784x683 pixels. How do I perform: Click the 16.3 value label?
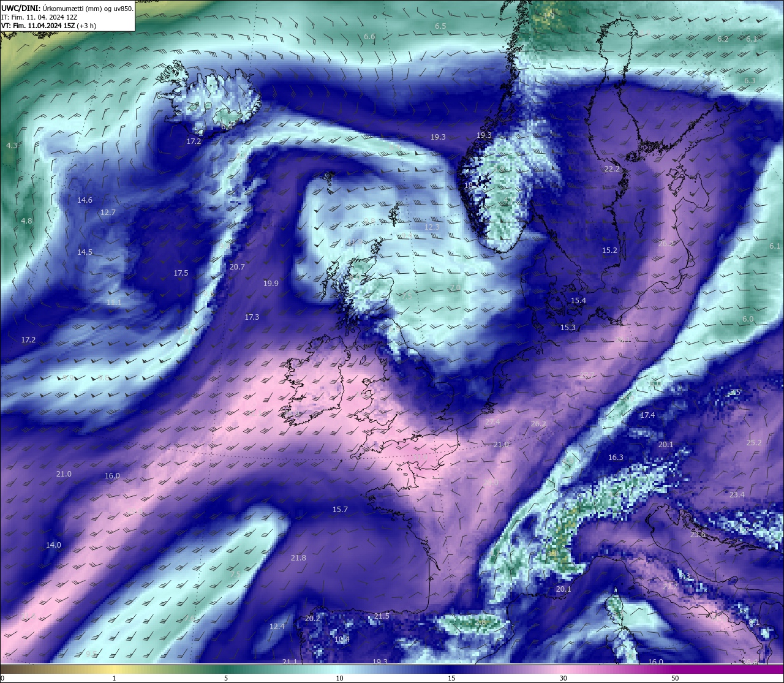click(x=616, y=457)
